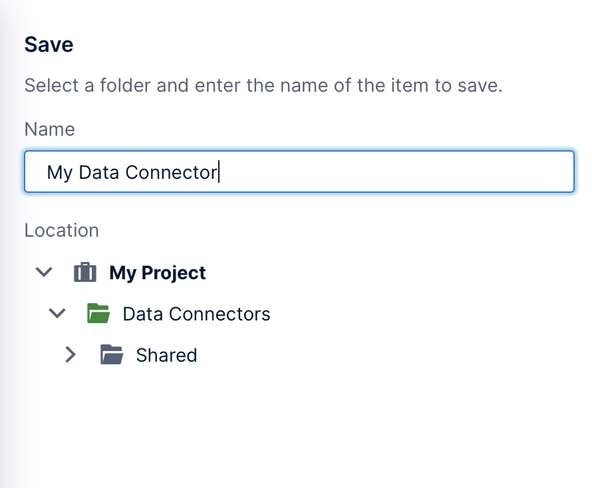Click the Name field label
Image resolution: width=592 pixels, height=488 pixels.
click(49, 129)
